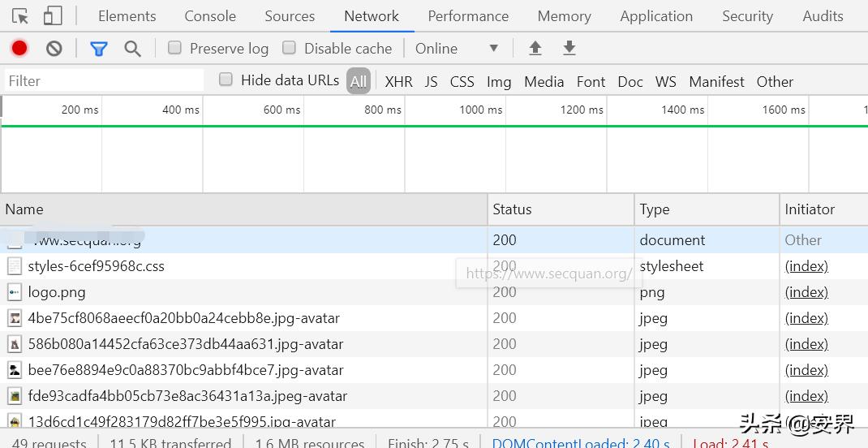
Task: Click the 1000 ms mark on timeline
Action: click(482, 110)
